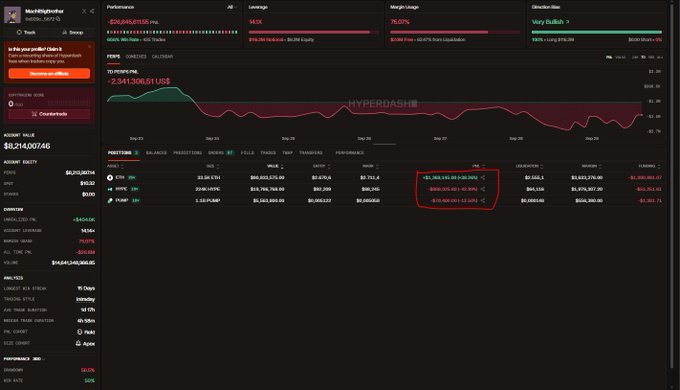The image size is (680, 390).
Task: Click the Intraday trading style value
Action: pyautogui.click(x=85, y=299)
